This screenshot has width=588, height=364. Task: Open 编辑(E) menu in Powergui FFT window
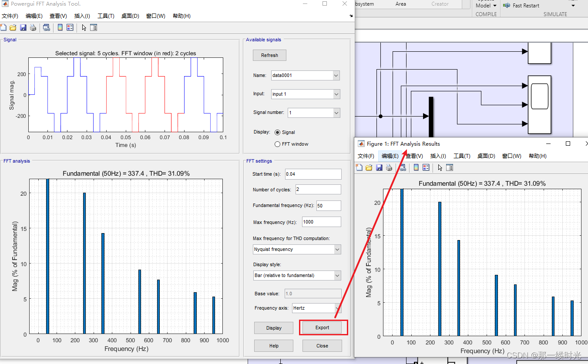[34, 16]
